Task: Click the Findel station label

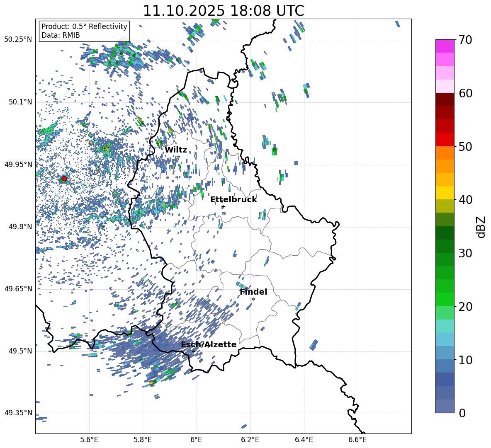Action: pos(253,292)
